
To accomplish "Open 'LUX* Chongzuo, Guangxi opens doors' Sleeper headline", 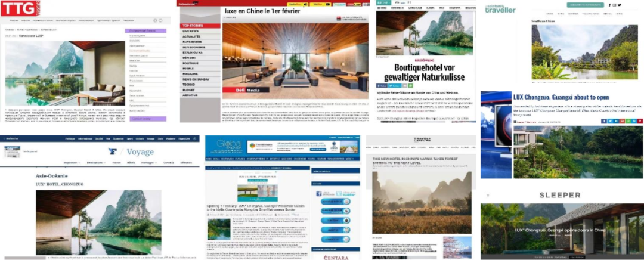I will pyautogui.click(x=560, y=230).
